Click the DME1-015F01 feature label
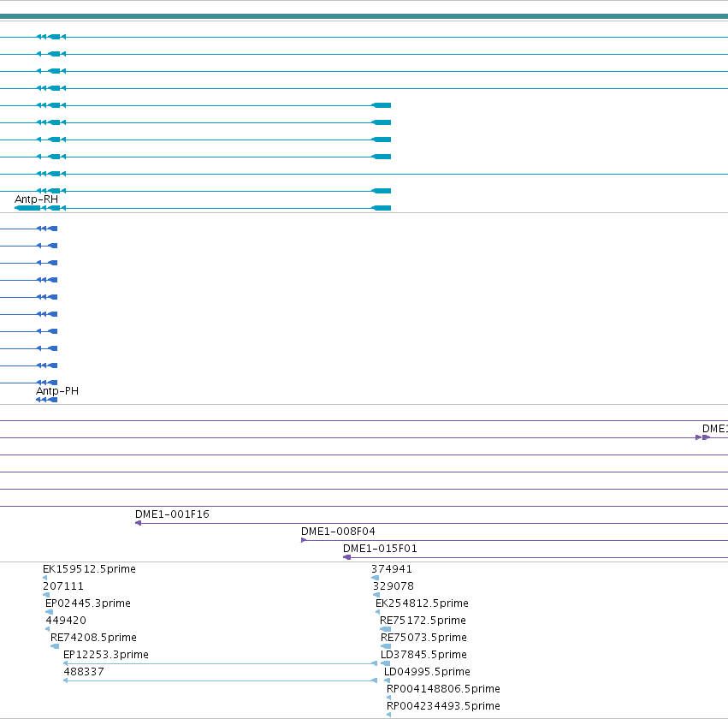The width and height of the screenshot is (728, 719). click(380, 549)
